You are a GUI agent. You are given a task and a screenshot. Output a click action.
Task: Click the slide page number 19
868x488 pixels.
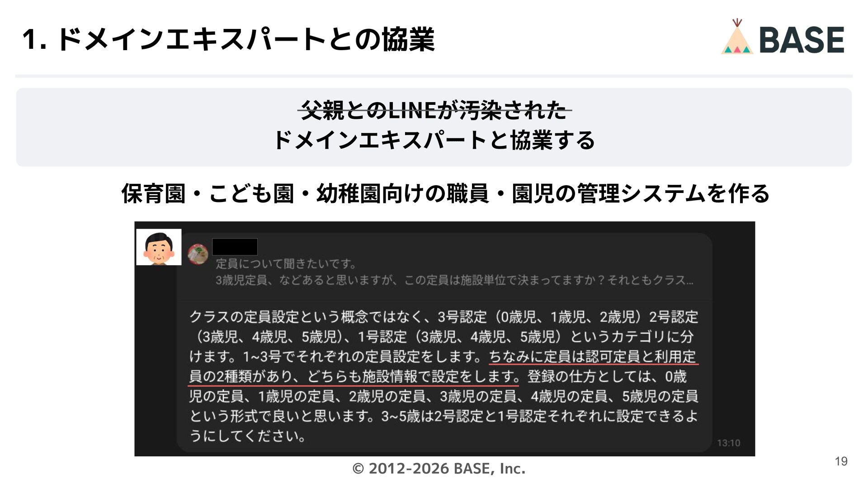tap(841, 461)
